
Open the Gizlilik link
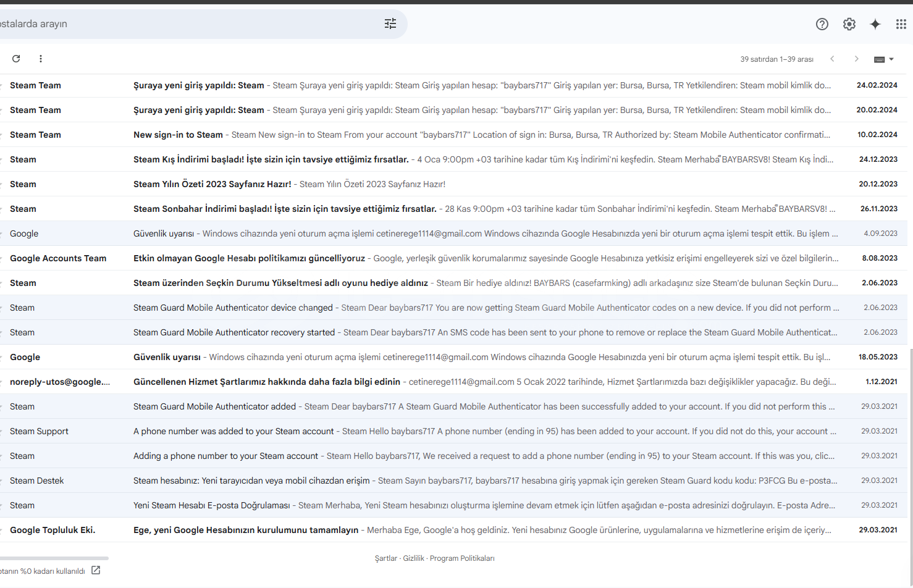[414, 558]
